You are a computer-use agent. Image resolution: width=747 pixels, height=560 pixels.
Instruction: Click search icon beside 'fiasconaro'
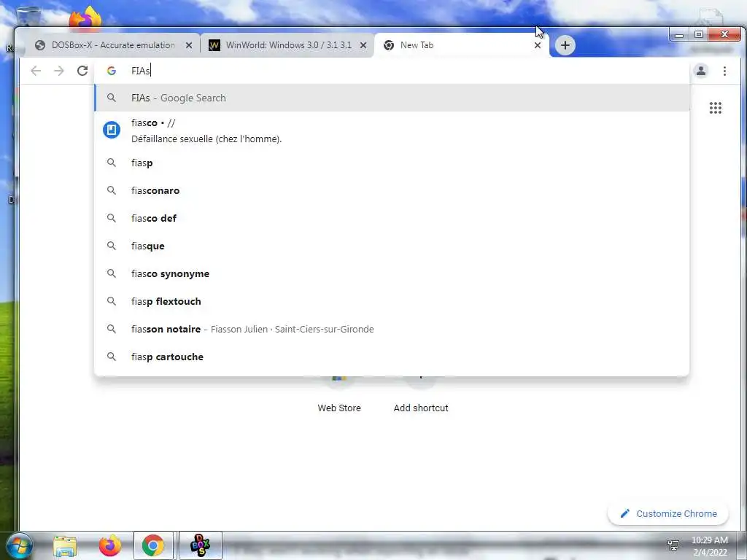pyautogui.click(x=112, y=190)
